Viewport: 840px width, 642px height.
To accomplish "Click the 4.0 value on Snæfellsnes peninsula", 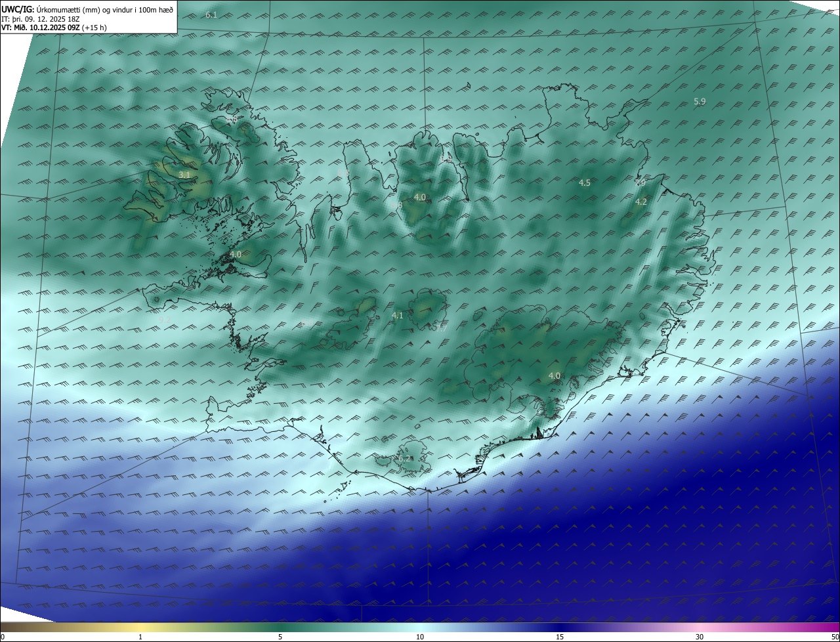I will 236,254.
